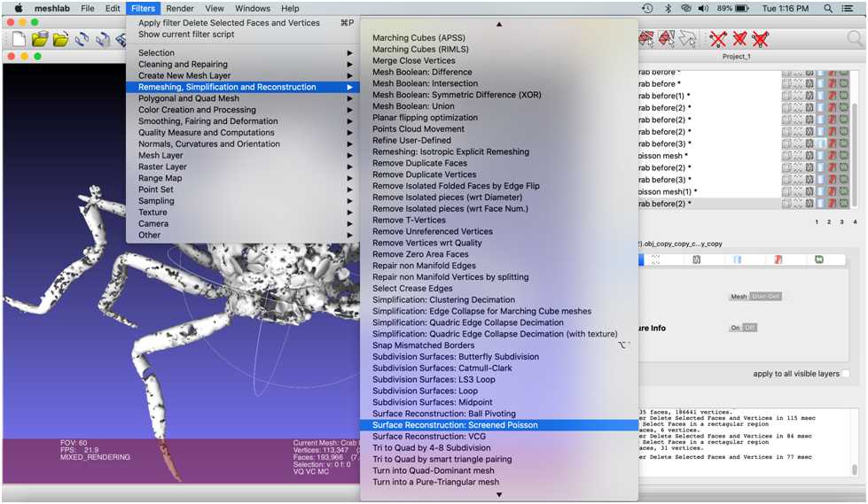This screenshot has height=504, width=868.
Task: Switch color toggle to User-Def
Action: point(765,297)
